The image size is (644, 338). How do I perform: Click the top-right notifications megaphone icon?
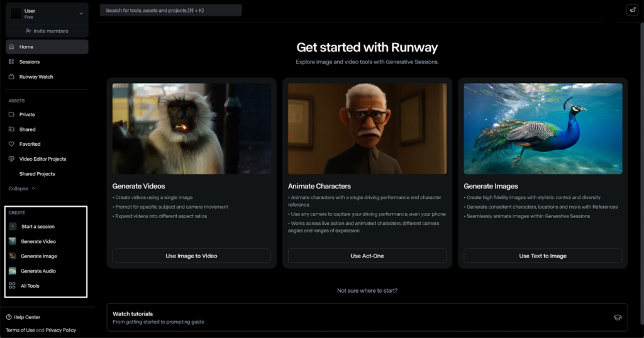coord(633,10)
